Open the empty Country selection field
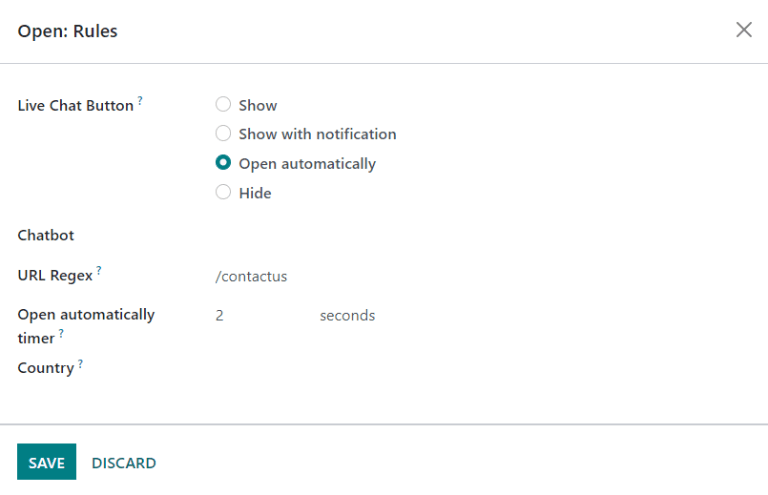Screen dimensions: 768x495 tap(400, 368)
